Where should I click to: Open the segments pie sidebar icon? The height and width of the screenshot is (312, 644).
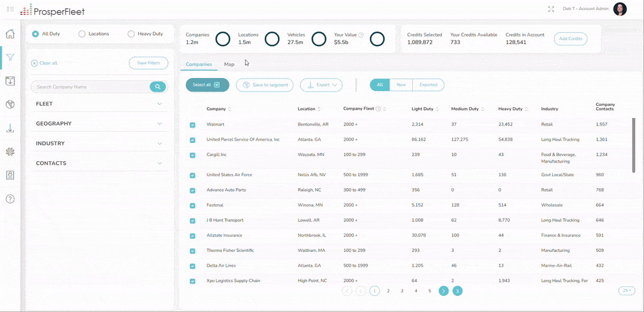click(10, 105)
